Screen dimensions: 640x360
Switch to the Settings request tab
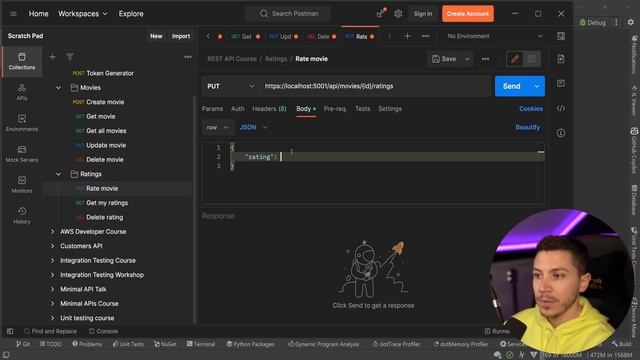coord(390,109)
